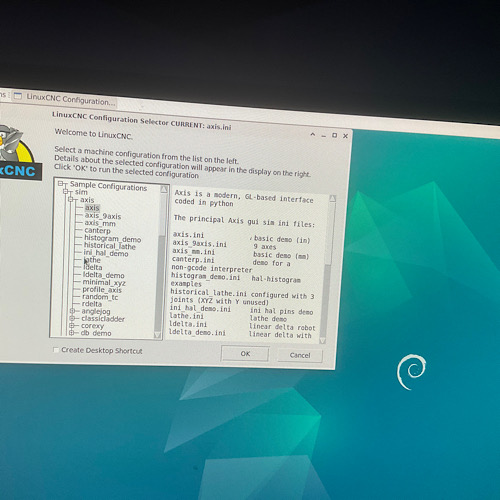Collapse the Sample Configurations tree node
Viewport: 500px width, 500px height.
(x=61, y=184)
